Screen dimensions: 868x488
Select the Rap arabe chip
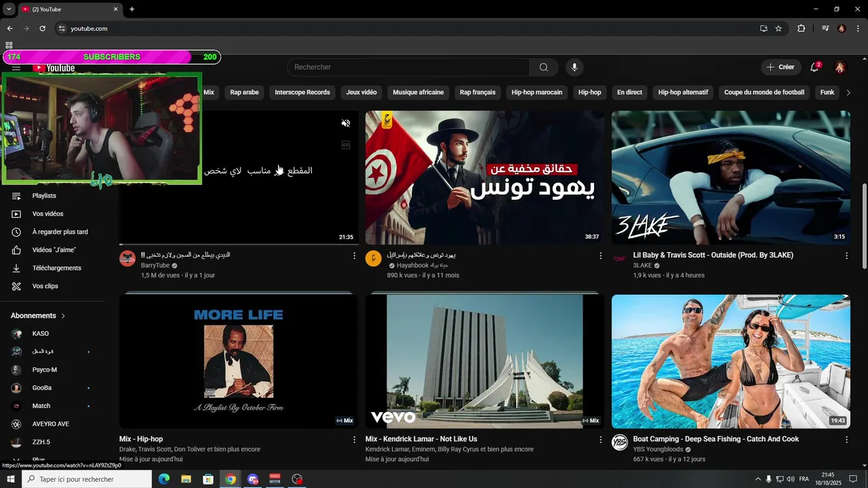[244, 92]
